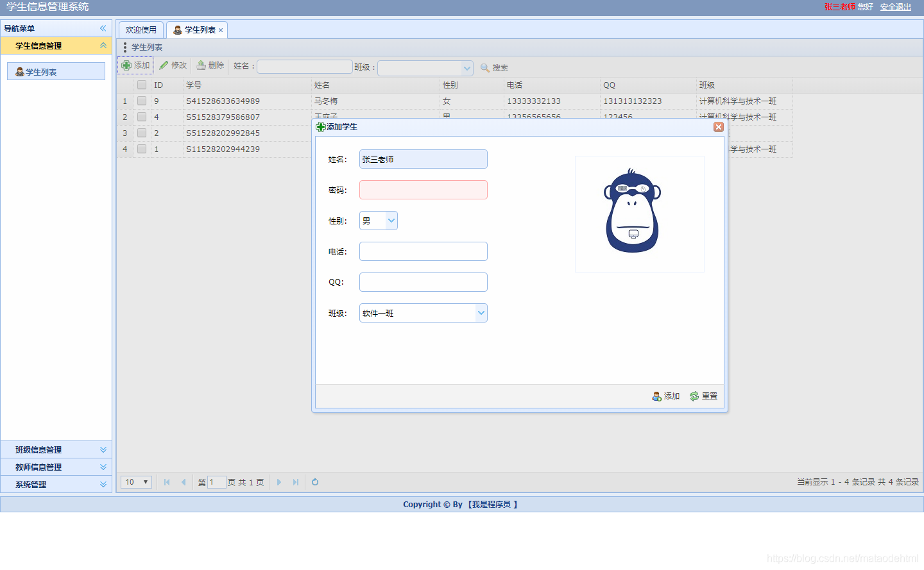Open the page size dropdown showing 10
The height and width of the screenshot is (570, 924).
click(136, 482)
